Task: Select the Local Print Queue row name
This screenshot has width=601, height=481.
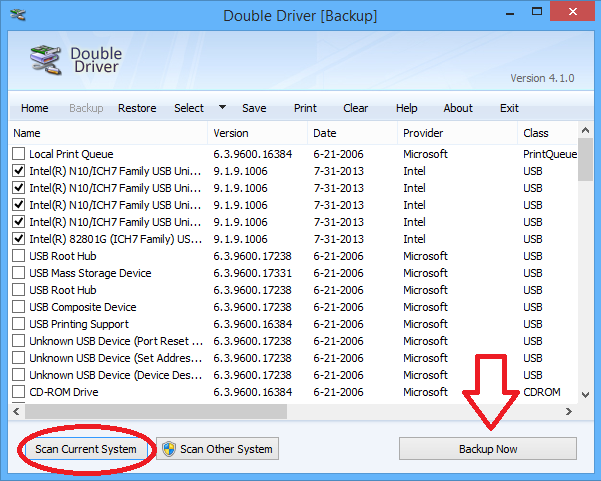Action: coord(71,154)
